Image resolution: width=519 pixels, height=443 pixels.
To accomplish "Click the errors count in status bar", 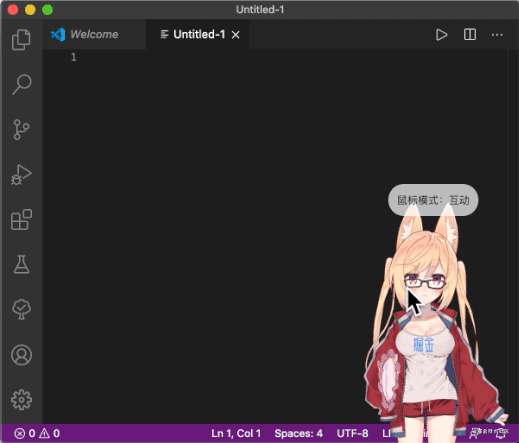I will 25,433.
